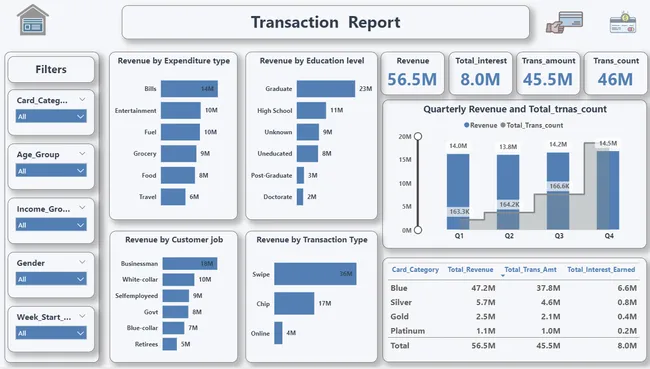The image size is (650, 369).
Task: Collapse the Age_Group slicer header chevron
Action: tap(82, 154)
